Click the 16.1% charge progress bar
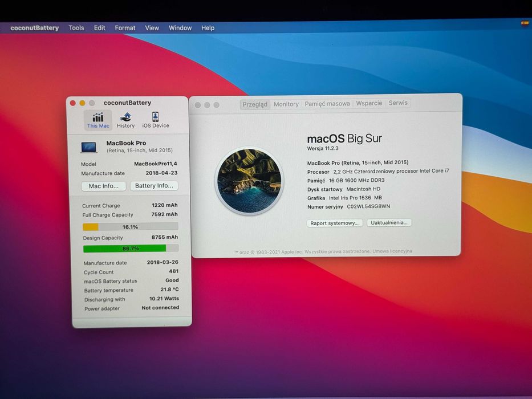Image resolution: width=532 pixels, height=399 pixels. (x=130, y=227)
